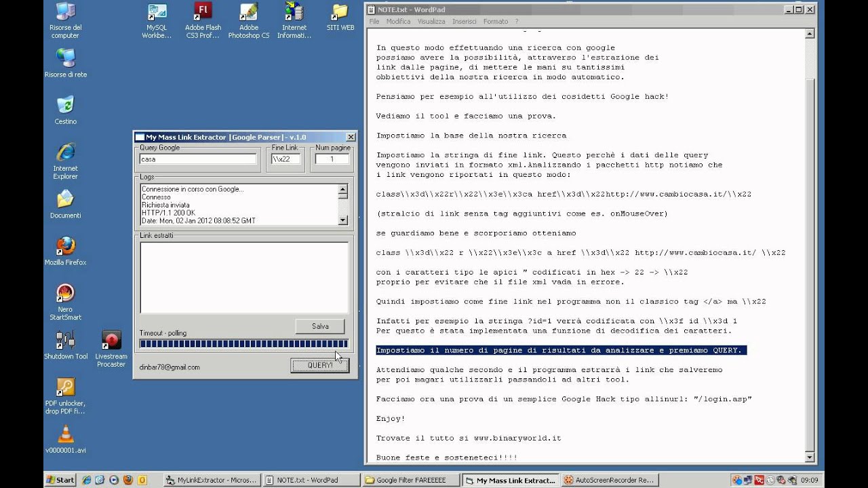Viewport: 868px width, 488px height.
Task: Click WordPad scrollbar down arrow
Action: [x=809, y=457]
